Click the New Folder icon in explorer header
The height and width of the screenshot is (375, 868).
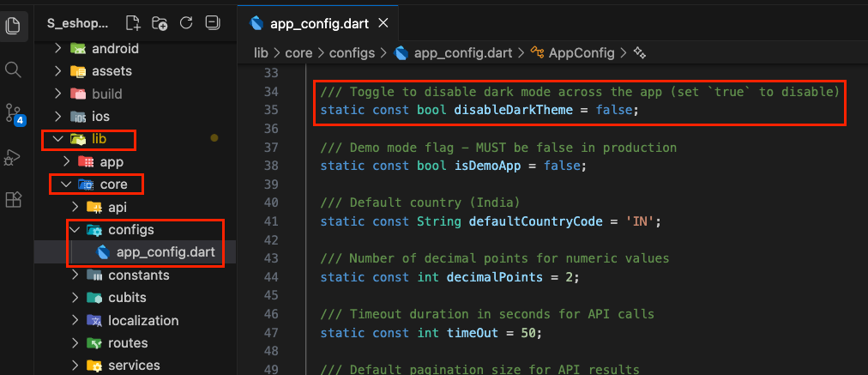click(x=160, y=22)
